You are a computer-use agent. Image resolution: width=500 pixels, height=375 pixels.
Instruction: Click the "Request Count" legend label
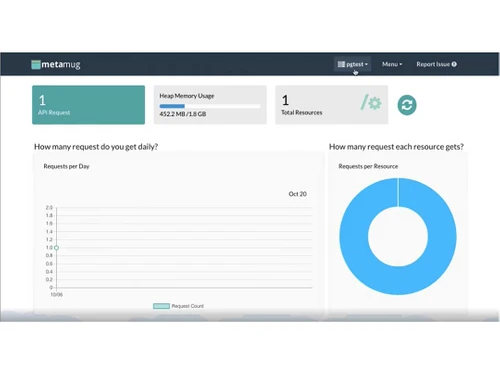188,306
